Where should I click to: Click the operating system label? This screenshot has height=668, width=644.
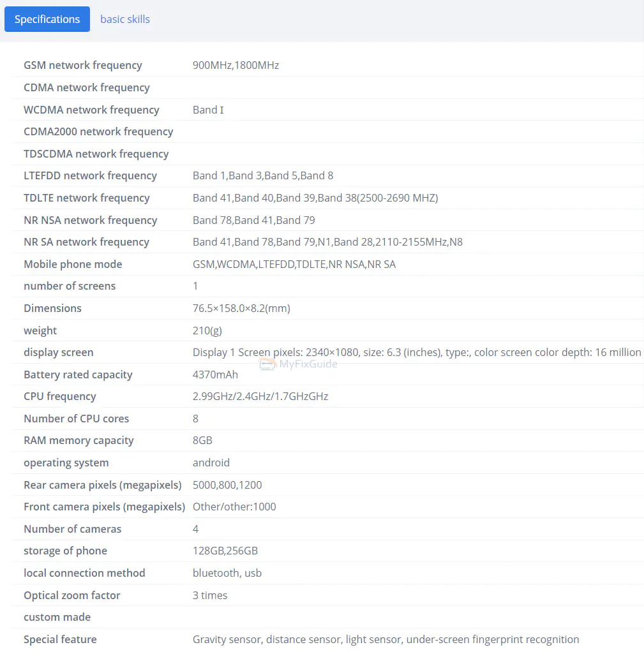[66, 463]
